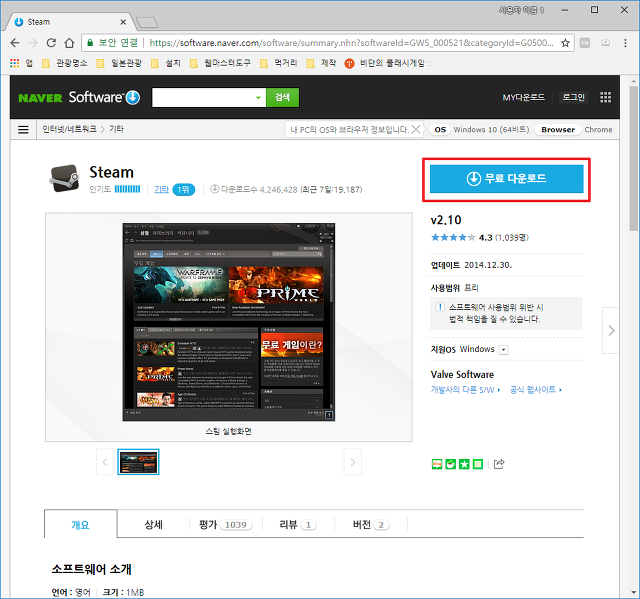The image size is (640, 599).
Task: Open the search box dropdown arrow
Action: click(x=258, y=98)
